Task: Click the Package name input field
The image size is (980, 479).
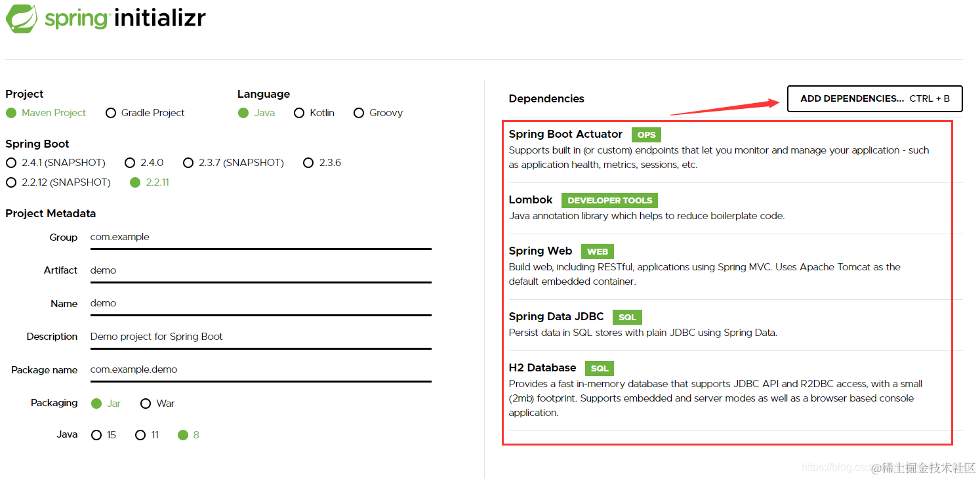Action: 260,369
